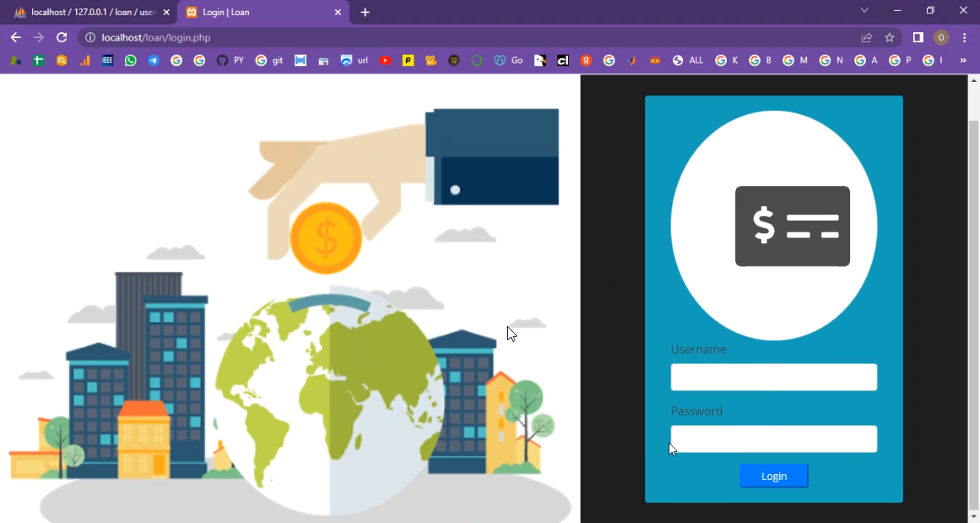Viewport: 980px width, 523px height.
Task: Click the dollar card logo image
Action: (x=774, y=226)
